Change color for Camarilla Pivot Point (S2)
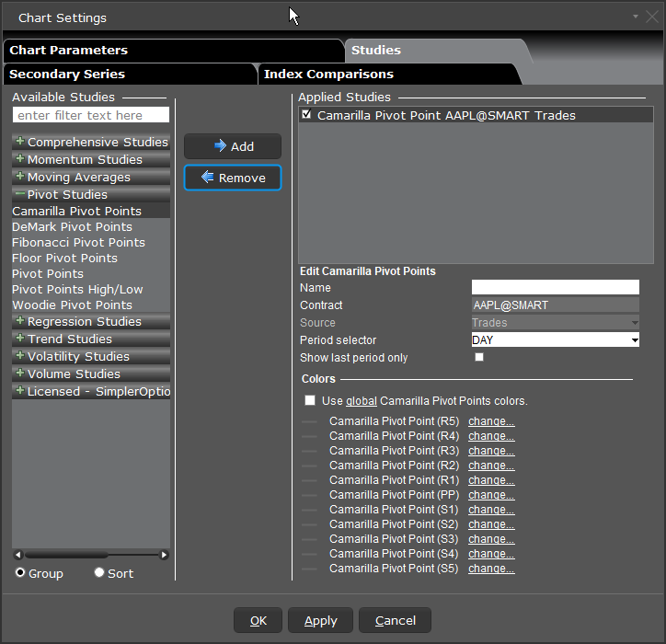This screenshot has width=666, height=644. click(x=491, y=524)
